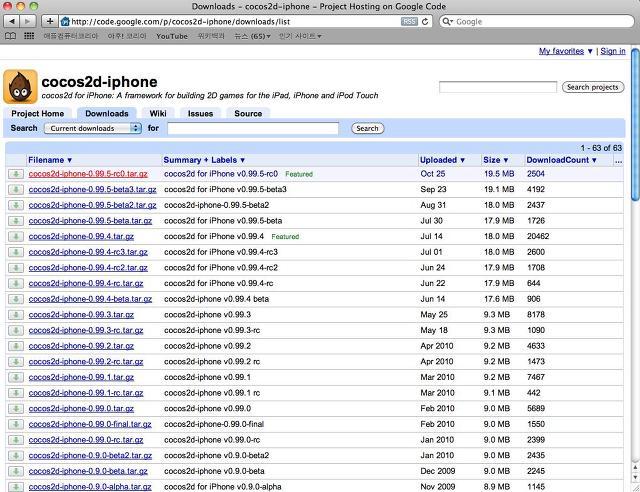Click download count 20462
The width and height of the screenshot is (640, 492).
point(538,236)
